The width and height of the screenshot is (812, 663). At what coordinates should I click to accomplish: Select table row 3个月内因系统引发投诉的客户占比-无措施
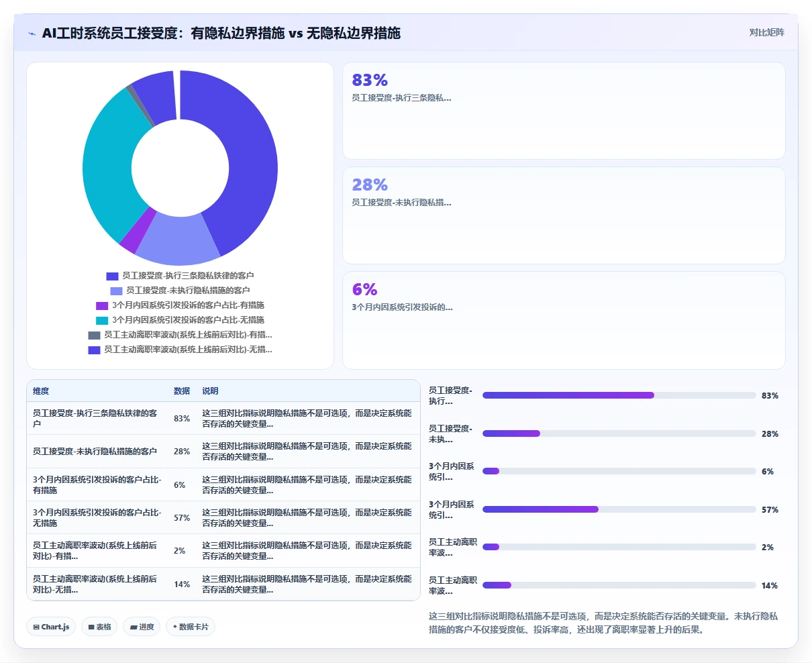coord(223,517)
